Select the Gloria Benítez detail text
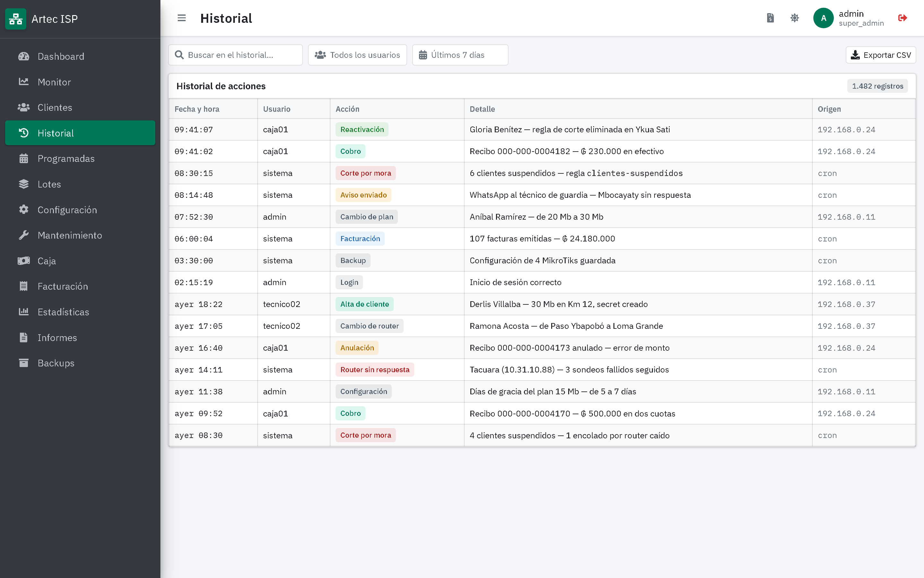This screenshot has width=924, height=578. pyautogui.click(x=570, y=130)
